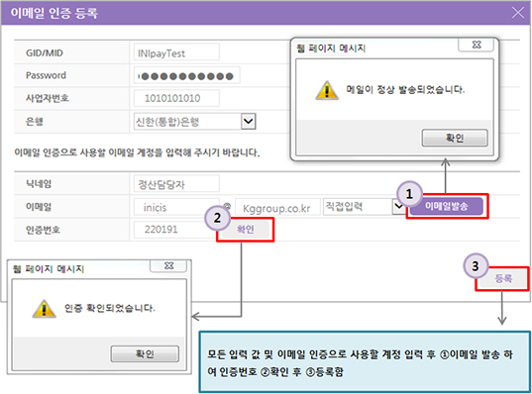The image size is (532, 394).
Task: Select the 사업자번호 field with 1010101010
Action: (x=176, y=98)
